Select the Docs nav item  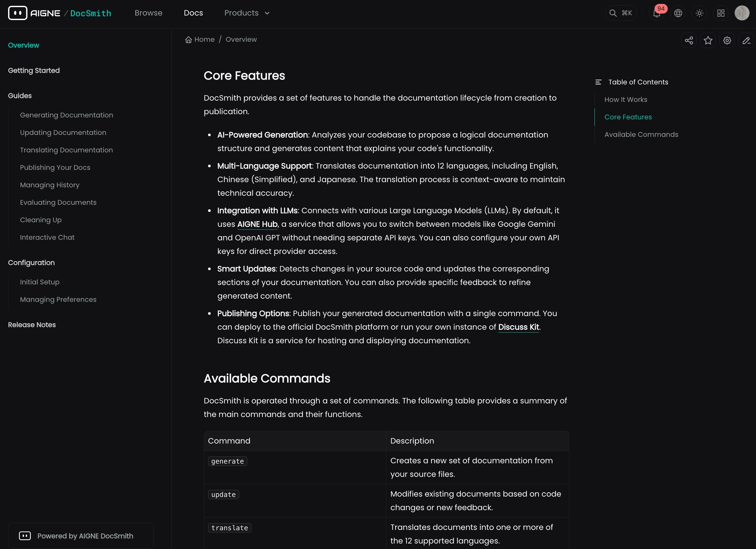(x=193, y=13)
